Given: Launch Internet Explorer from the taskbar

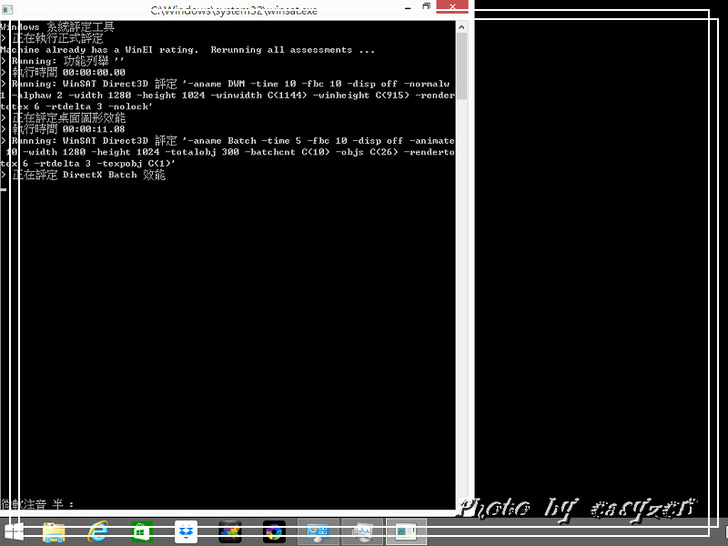Looking at the screenshot, I should (x=98, y=532).
